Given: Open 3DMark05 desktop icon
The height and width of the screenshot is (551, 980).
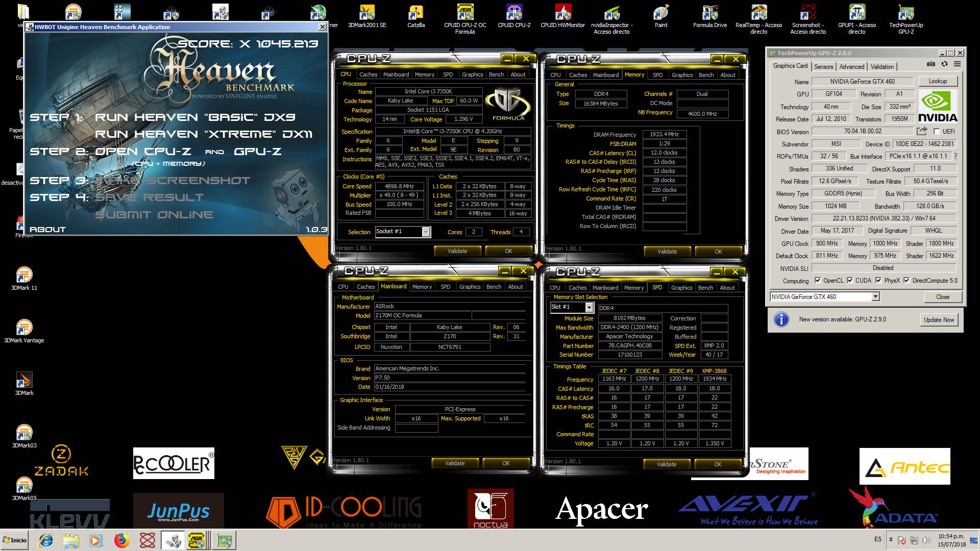Looking at the screenshot, I should pyautogui.click(x=24, y=489).
